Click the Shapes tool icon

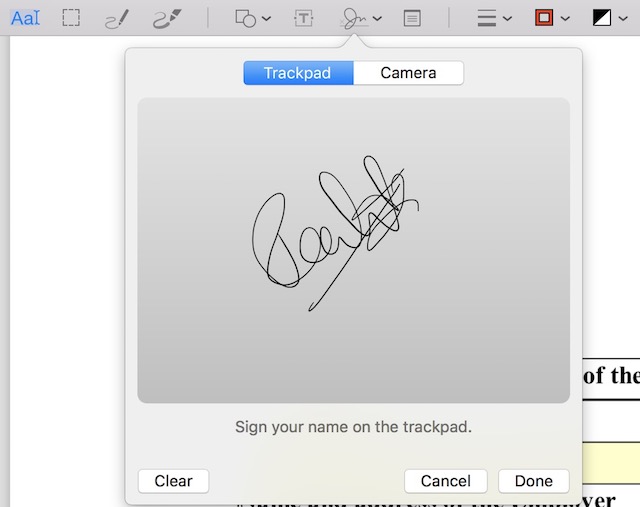pos(245,18)
